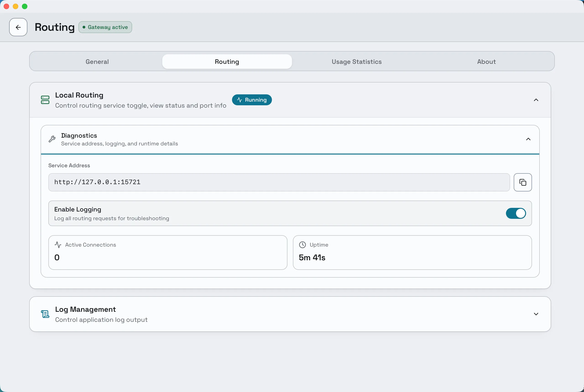The width and height of the screenshot is (584, 392).
Task: Click the Running status badge
Action: [x=252, y=100]
